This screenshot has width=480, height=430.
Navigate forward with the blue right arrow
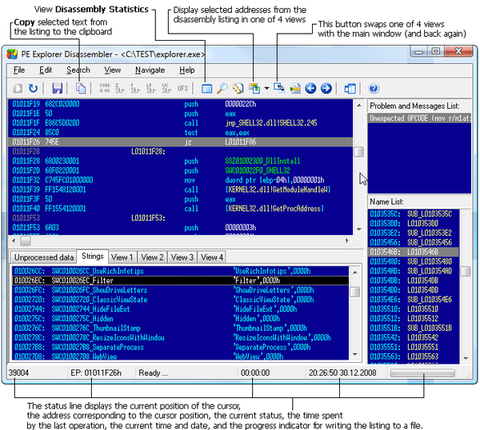click(x=326, y=89)
